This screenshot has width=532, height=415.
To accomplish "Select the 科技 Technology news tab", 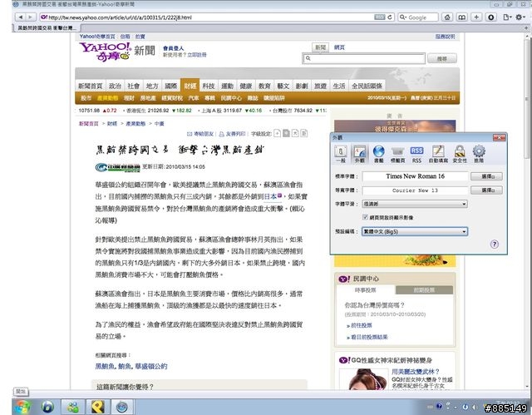I will 209,86.
